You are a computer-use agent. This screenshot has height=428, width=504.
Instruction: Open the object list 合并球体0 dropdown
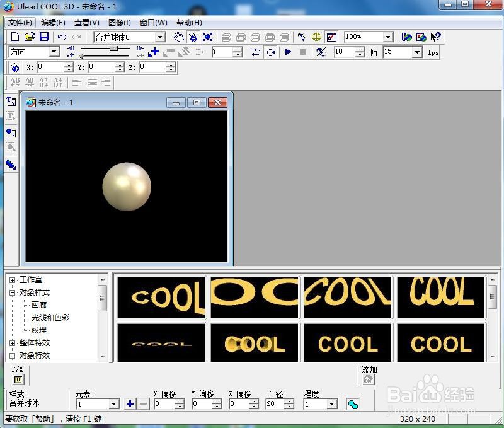[160, 37]
